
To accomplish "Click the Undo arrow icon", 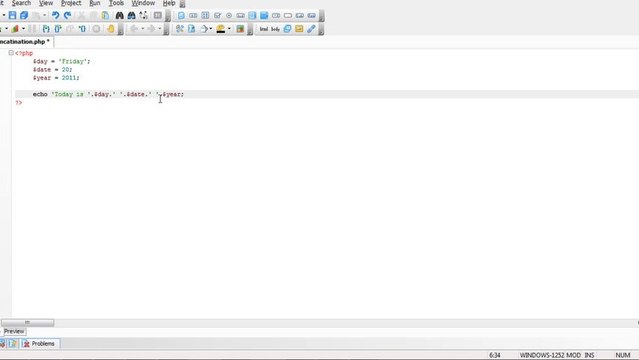I will click(x=55, y=15).
